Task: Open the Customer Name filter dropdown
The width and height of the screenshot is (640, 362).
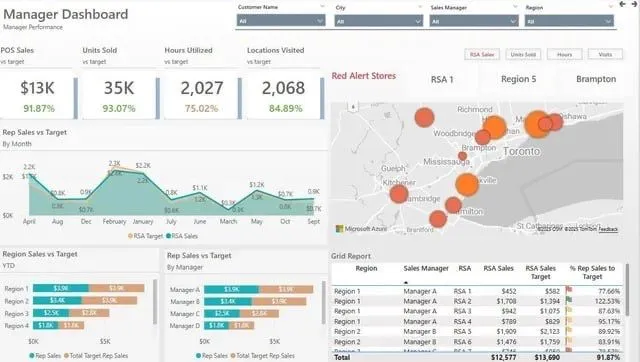Action: point(281,20)
